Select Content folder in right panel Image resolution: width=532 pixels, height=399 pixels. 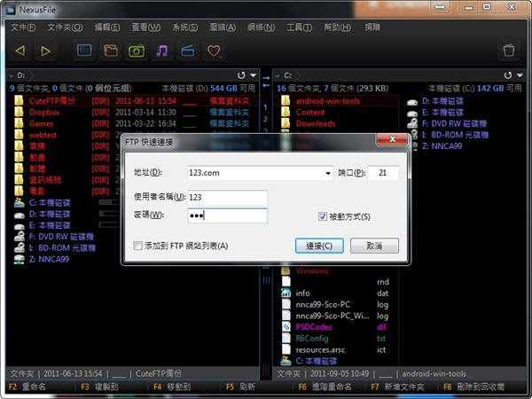310,113
